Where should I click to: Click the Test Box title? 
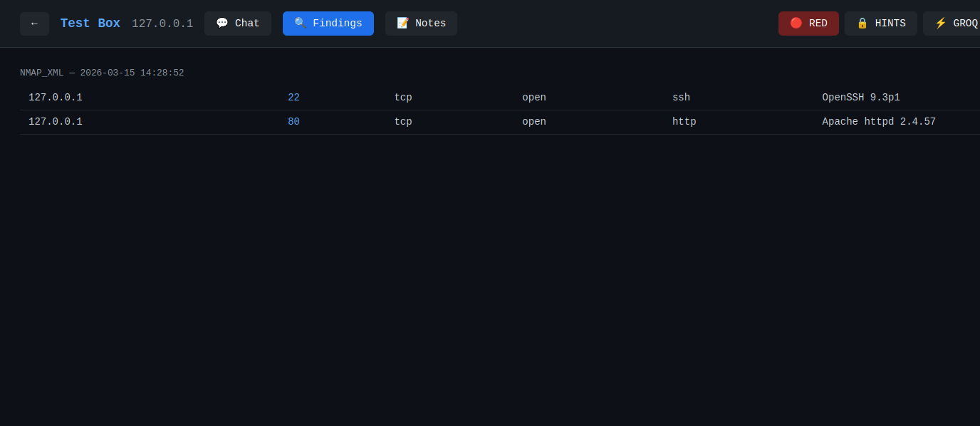click(x=90, y=24)
